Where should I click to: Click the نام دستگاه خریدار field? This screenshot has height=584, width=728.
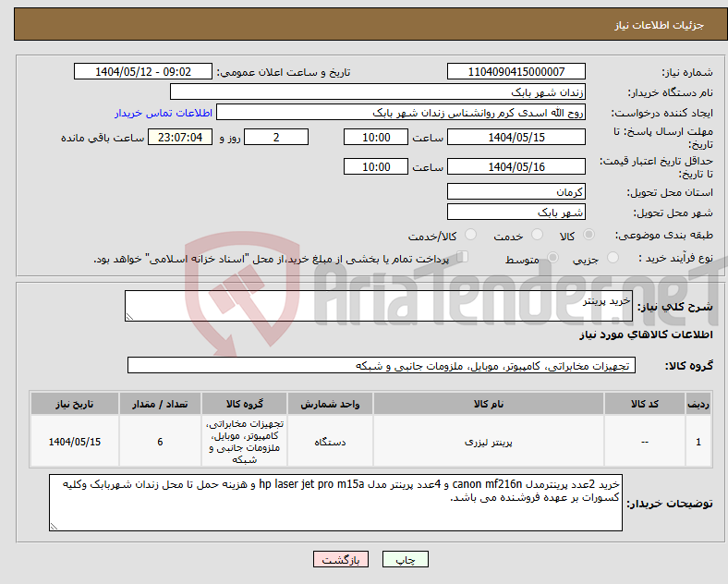point(378,91)
